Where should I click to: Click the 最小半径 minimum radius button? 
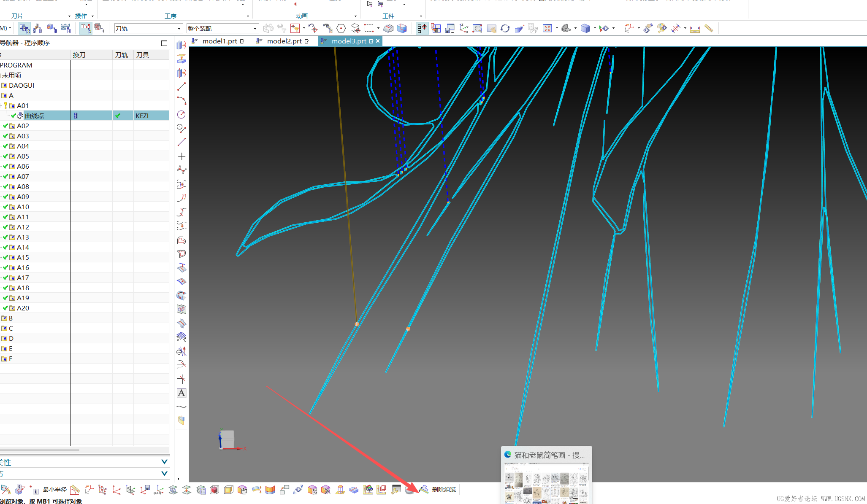(x=55, y=490)
